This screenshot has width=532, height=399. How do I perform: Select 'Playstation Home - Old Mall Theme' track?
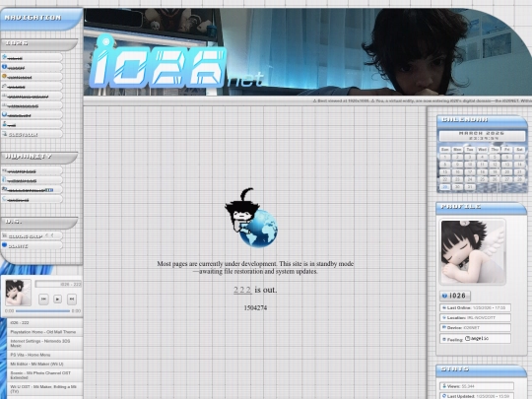(x=44, y=332)
